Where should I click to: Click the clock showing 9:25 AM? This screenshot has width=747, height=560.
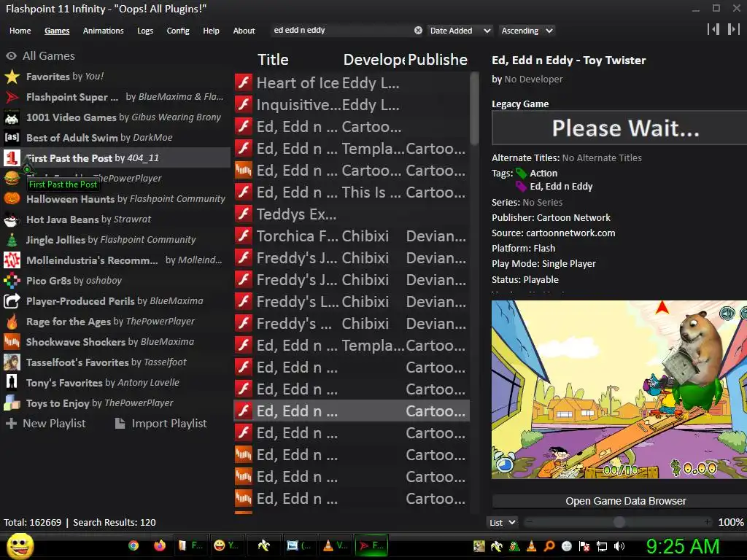[682, 546]
